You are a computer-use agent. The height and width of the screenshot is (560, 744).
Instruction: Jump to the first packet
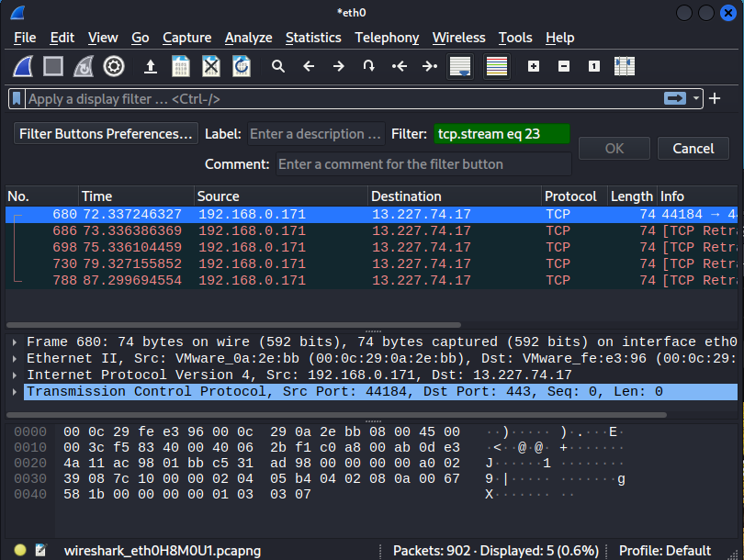pos(400,66)
